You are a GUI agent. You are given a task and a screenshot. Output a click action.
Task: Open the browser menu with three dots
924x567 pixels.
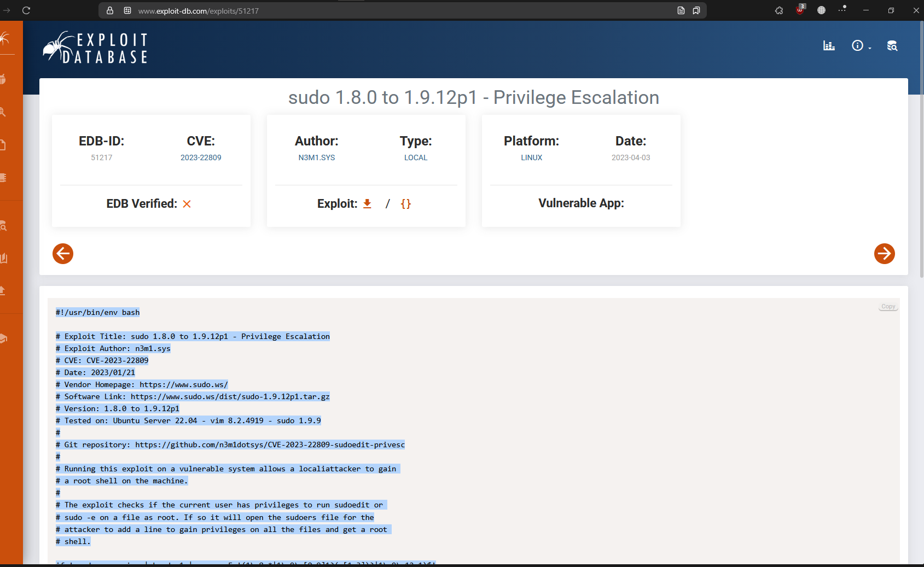[x=842, y=10]
